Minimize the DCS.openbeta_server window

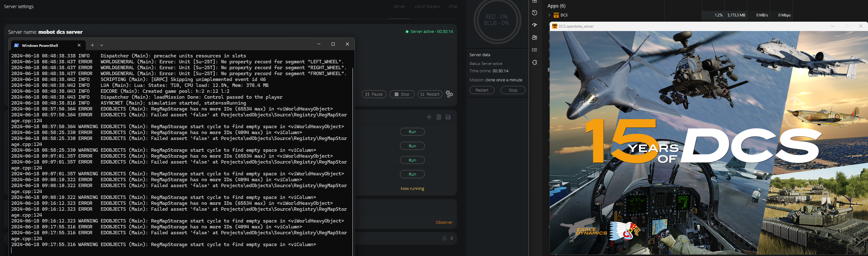(x=832, y=26)
